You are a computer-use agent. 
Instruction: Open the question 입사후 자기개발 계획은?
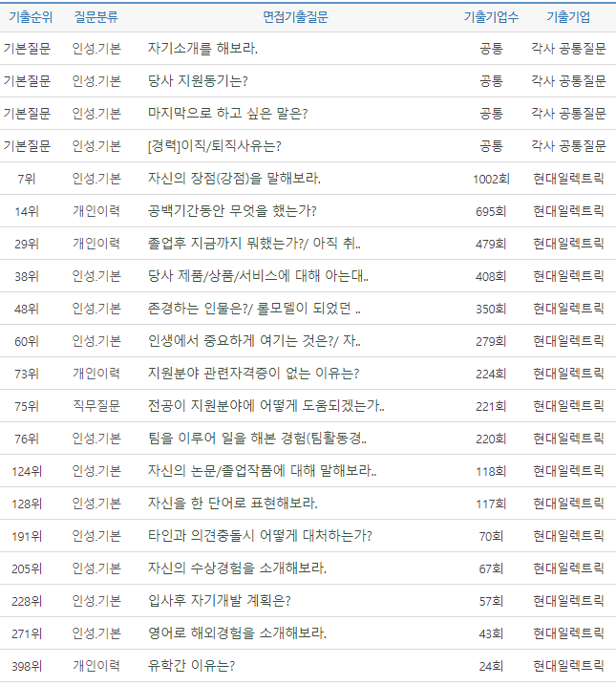click(220, 601)
